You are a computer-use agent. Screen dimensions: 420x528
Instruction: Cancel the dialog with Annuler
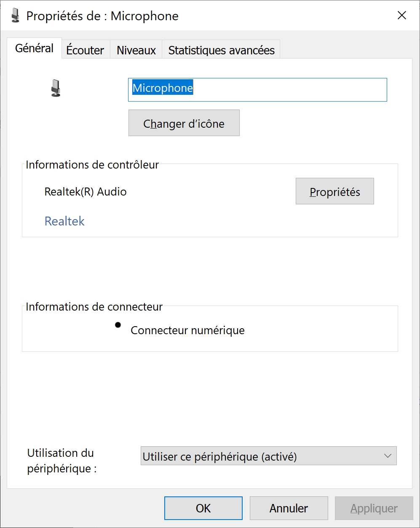click(x=289, y=508)
